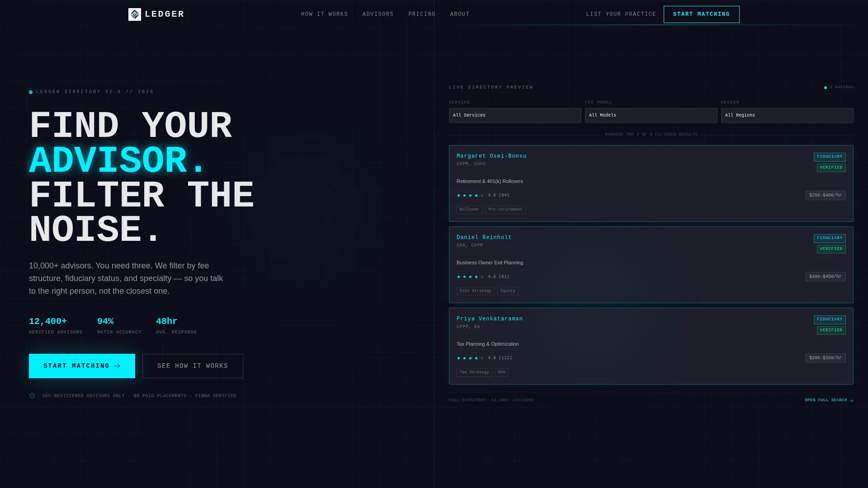Click the RSU tag

(x=502, y=372)
